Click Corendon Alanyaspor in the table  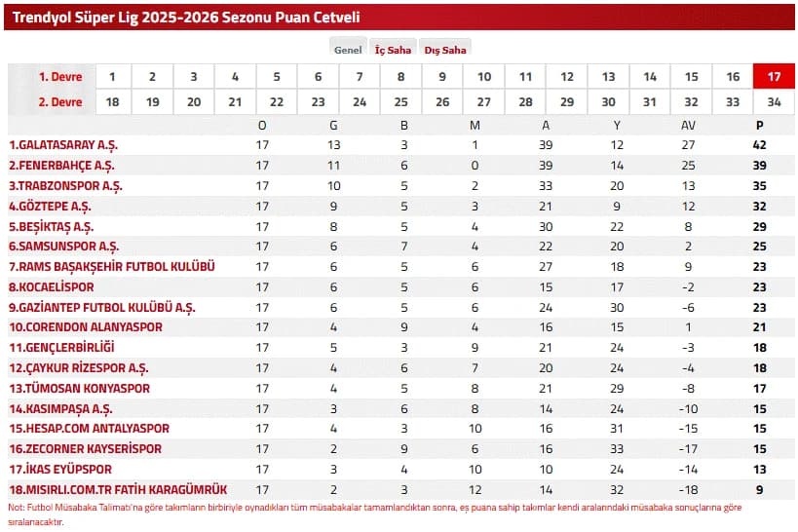pyautogui.click(x=86, y=326)
